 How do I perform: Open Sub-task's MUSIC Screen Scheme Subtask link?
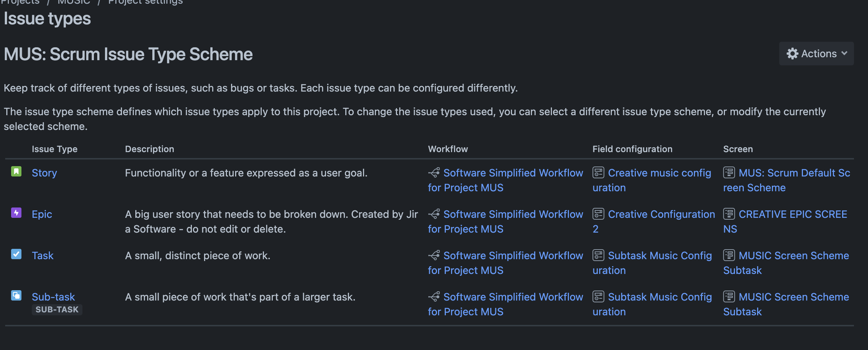coord(786,304)
